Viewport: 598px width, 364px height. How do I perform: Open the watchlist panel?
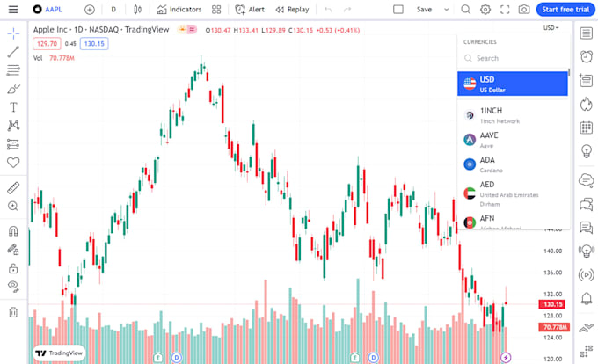tap(587, 33)
